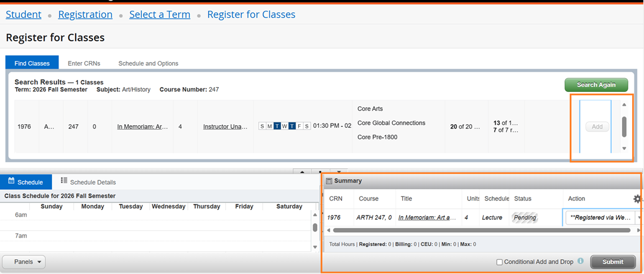Click the panel expand down-arrow handle
The image size is (644, 274).
click(x=339, y=171)
